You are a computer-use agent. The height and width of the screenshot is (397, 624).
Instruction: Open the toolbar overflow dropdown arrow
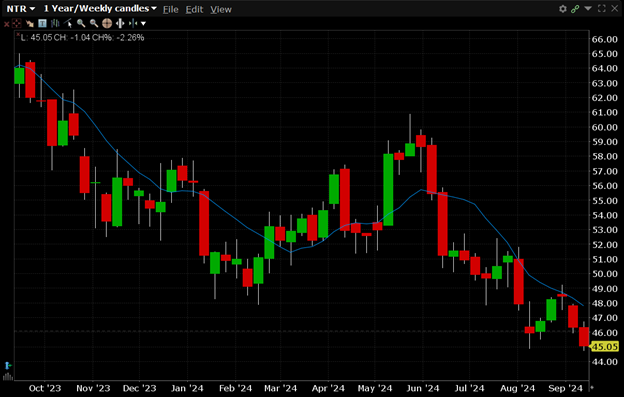143,23
